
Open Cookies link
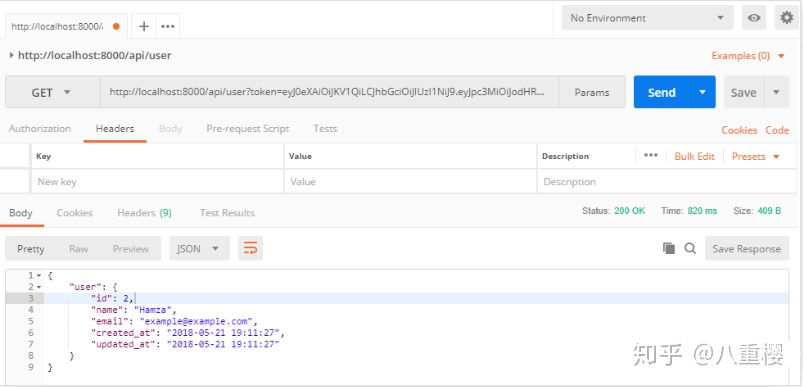click(739, 130)
